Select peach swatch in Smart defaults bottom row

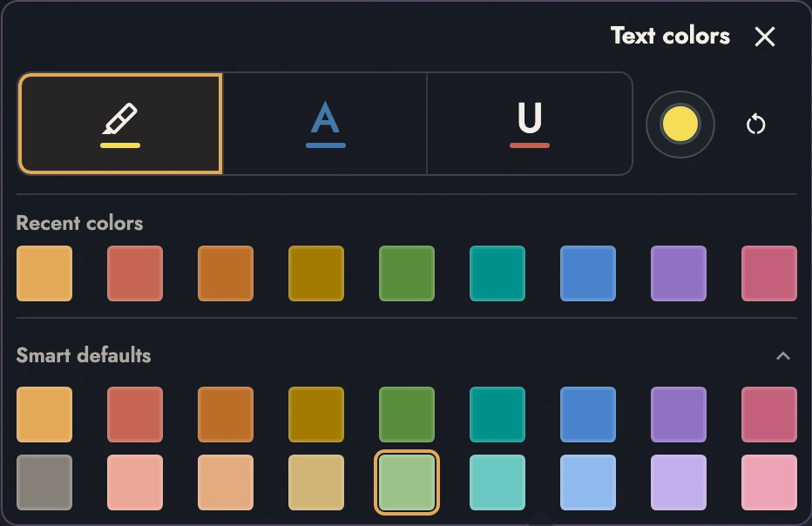click(226, 482)
